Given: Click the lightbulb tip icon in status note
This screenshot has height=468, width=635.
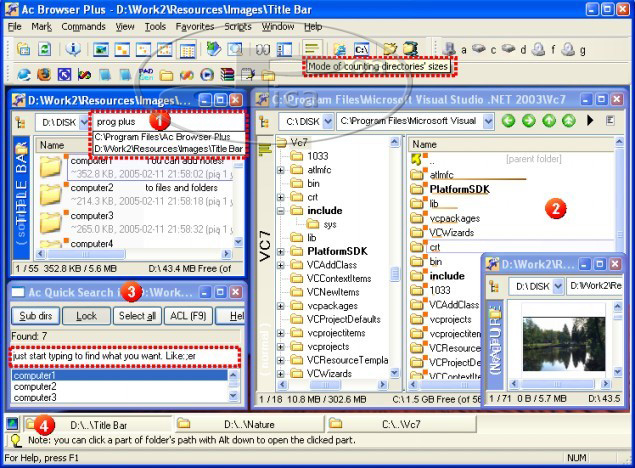Looking at the screenshot, I should point(16,439).
